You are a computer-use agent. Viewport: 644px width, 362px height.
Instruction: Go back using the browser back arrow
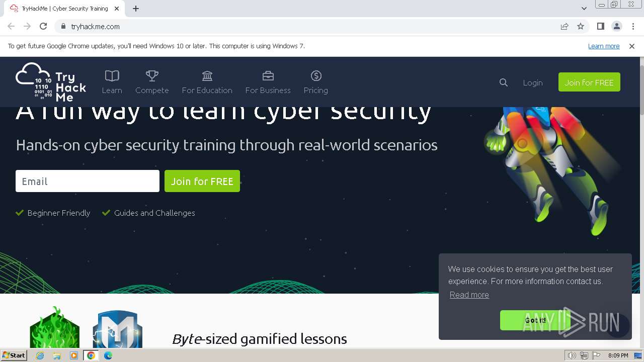pyautogui.click(x=11, y=26)
